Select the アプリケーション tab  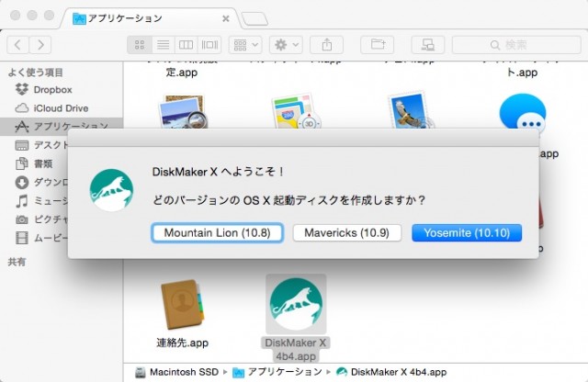[x=150, y=18]
